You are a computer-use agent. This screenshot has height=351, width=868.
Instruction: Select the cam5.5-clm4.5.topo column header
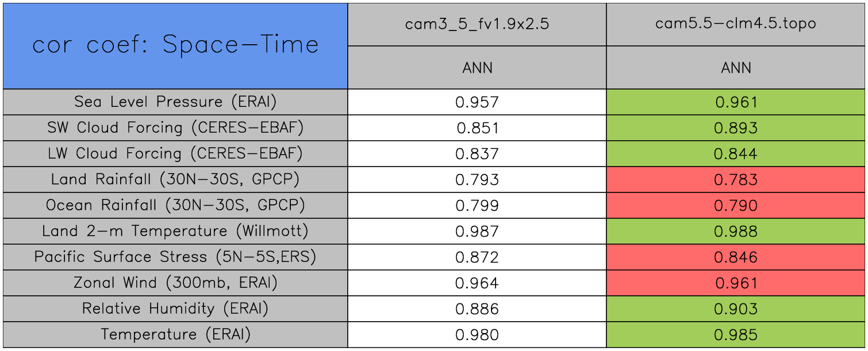point(736,24)
